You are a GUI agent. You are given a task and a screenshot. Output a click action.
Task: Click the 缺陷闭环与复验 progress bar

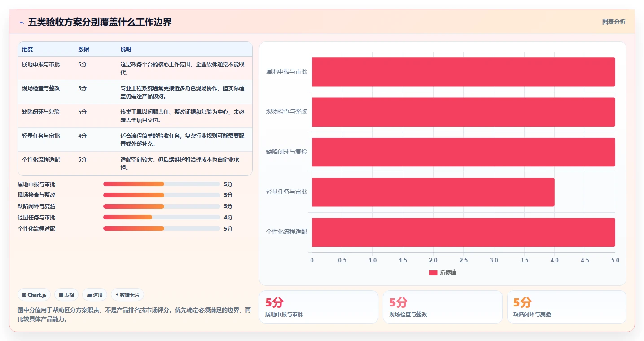[162, 206]
